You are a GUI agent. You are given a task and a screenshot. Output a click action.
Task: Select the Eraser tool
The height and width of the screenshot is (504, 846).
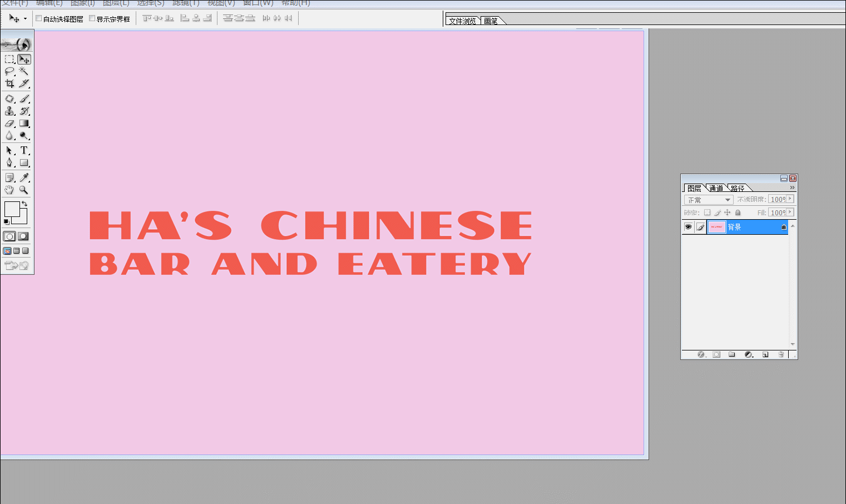(x=9, y=123)
